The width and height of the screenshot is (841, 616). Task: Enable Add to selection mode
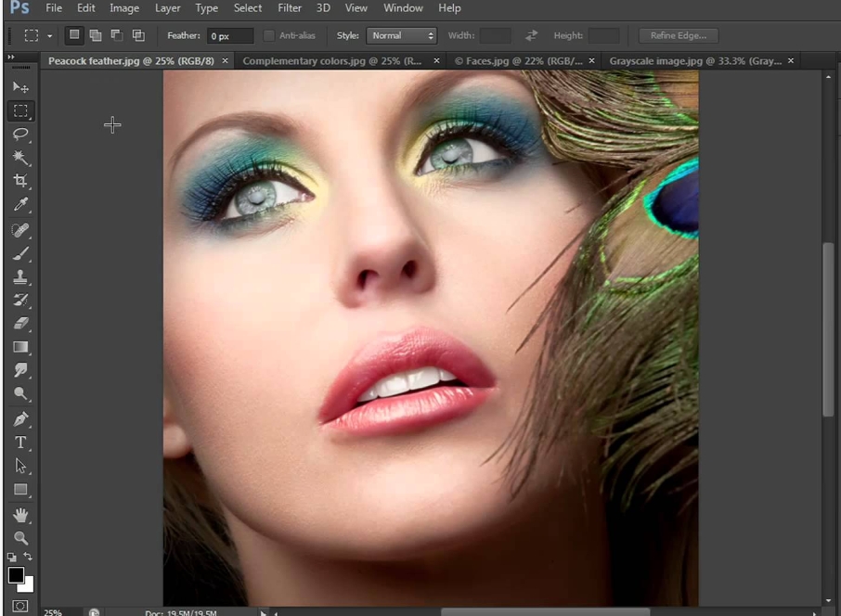(95, 35)
